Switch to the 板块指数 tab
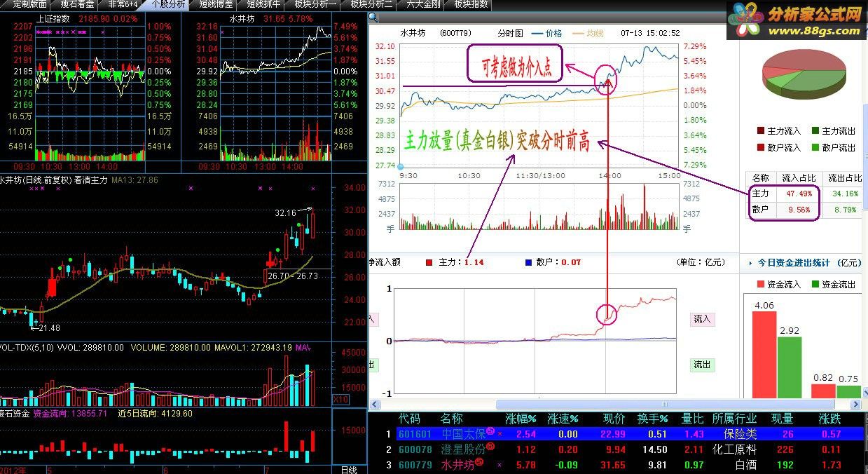Viewport: 868px width, 474px height. pyautogui.click(x=471, y=4)
